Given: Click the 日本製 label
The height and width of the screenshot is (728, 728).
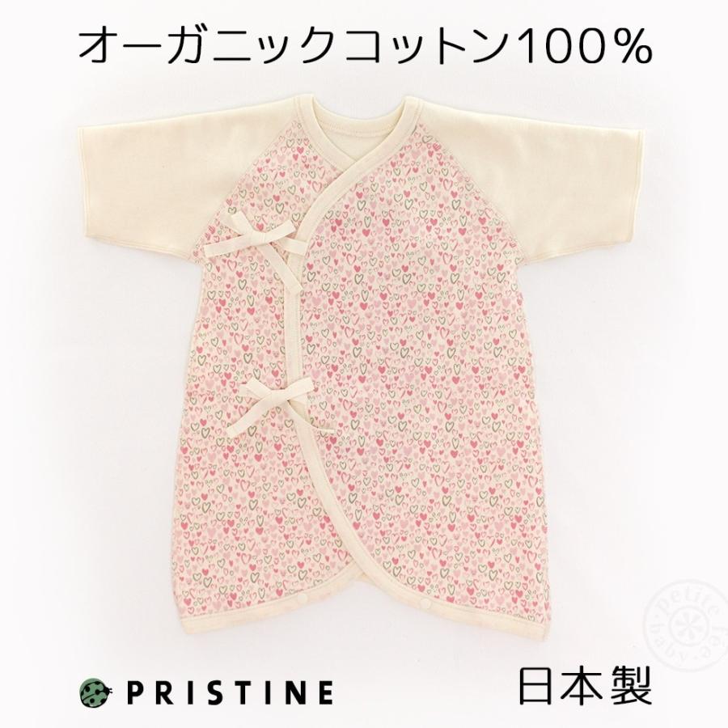Looking at the screenshot, I should 585,685.
